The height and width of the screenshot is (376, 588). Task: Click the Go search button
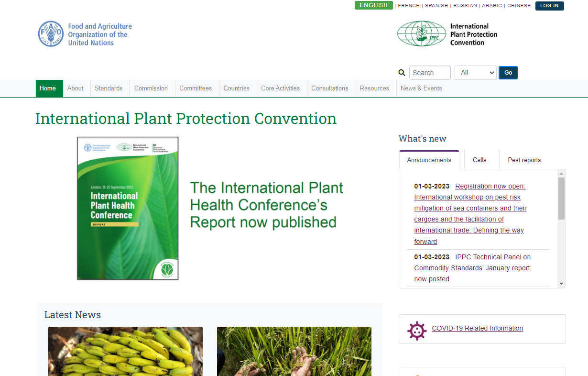click(x=508, y=72)
